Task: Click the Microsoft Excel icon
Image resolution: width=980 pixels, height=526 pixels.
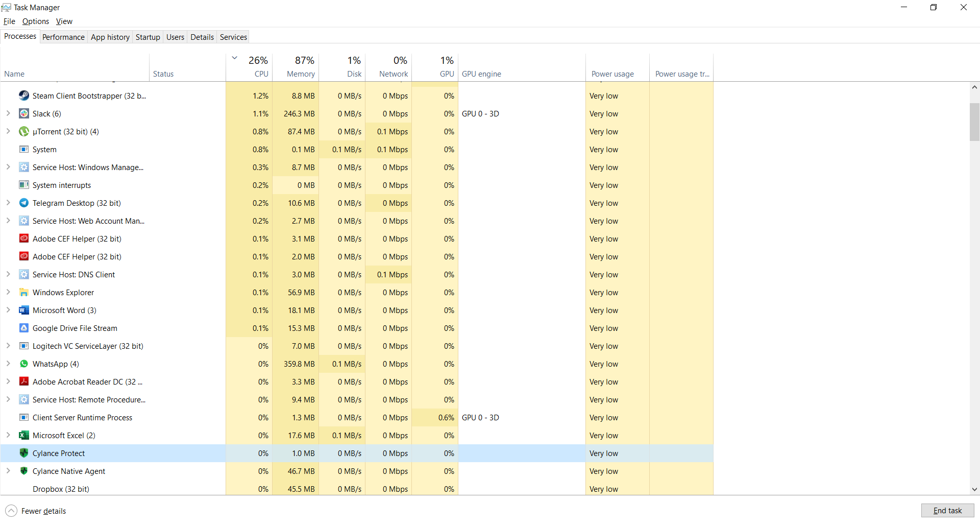Action: [24, 435]
